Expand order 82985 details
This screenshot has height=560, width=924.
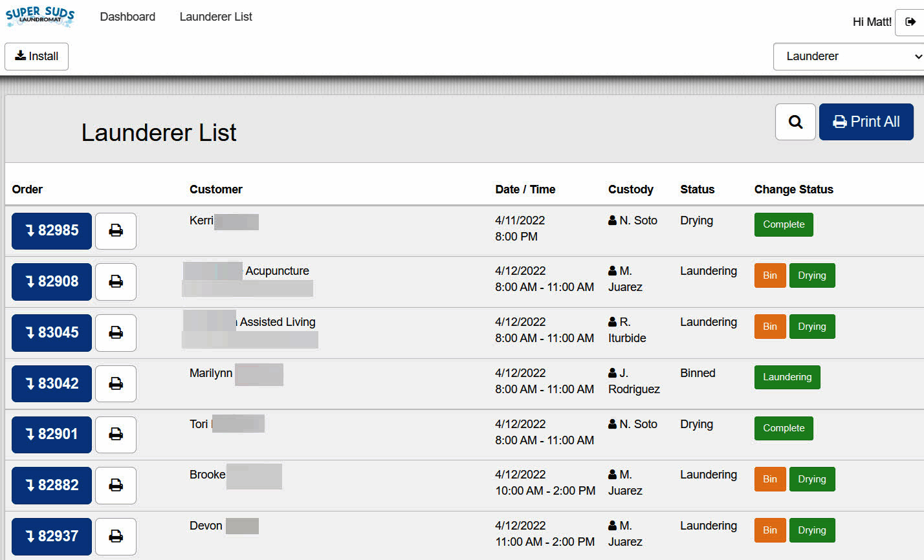[x=52, y=231]
